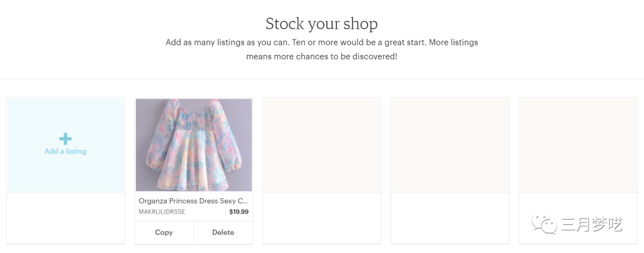Click the $19.99 listing price

pyautogui.click(x=239, y=212)
